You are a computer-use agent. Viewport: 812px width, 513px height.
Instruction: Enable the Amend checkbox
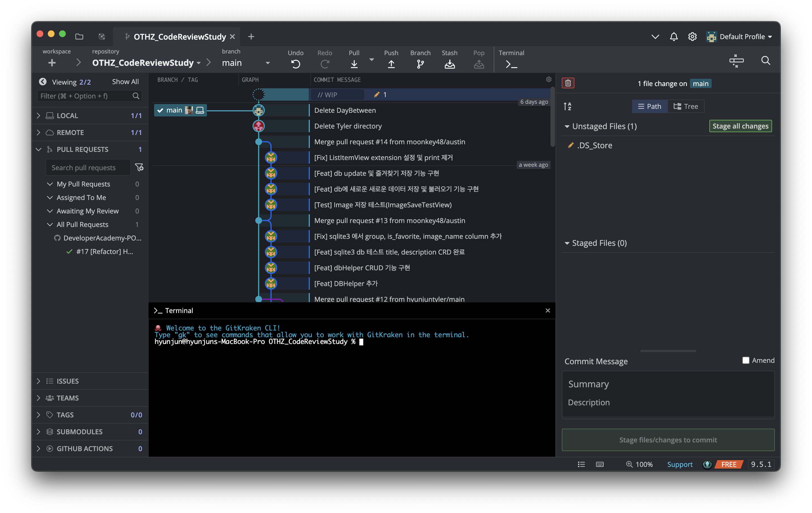746,360
